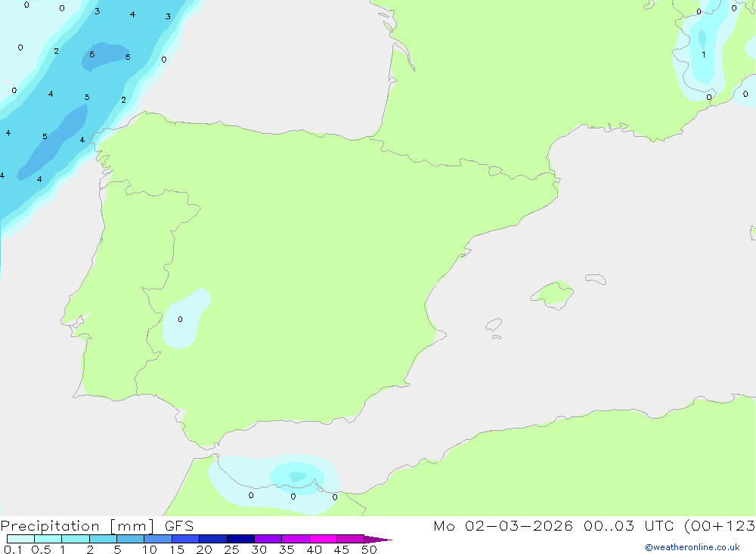Click the above-50 mm legend arrow tip
The image size is (756, 554).
[378, 540]
